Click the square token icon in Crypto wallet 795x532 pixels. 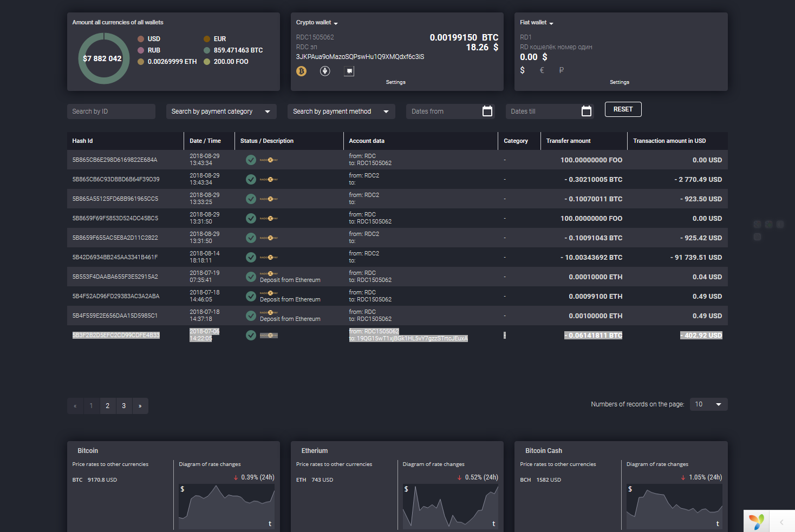click(x=349, y=71)
